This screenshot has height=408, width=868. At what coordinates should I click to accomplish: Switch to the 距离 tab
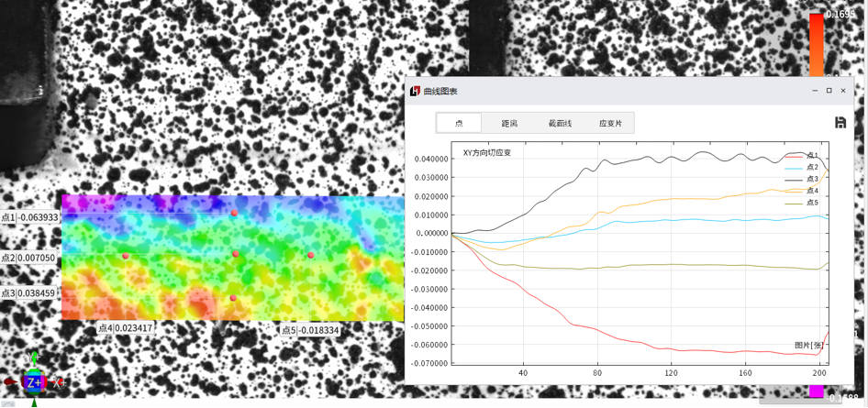pos(509,123)
